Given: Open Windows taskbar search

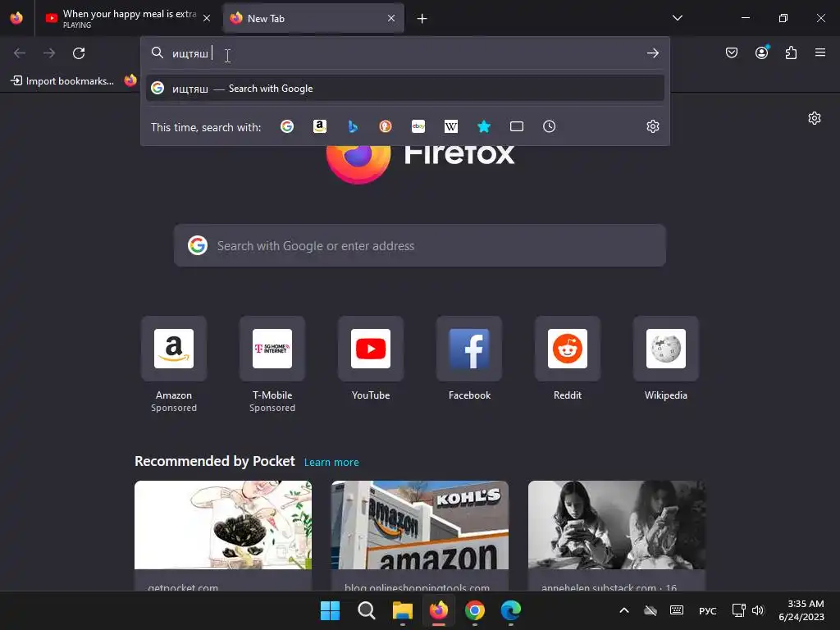Looking at the screenshot, I should coord(367,610).
